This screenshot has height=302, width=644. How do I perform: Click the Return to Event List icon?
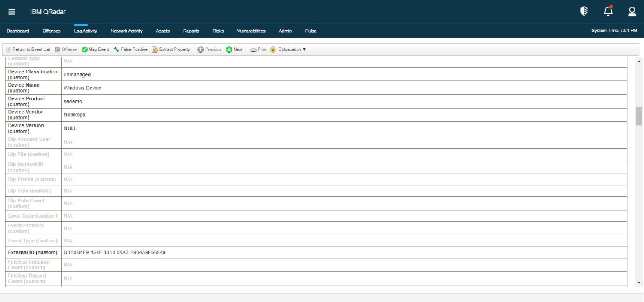click(x=9, y=49)
